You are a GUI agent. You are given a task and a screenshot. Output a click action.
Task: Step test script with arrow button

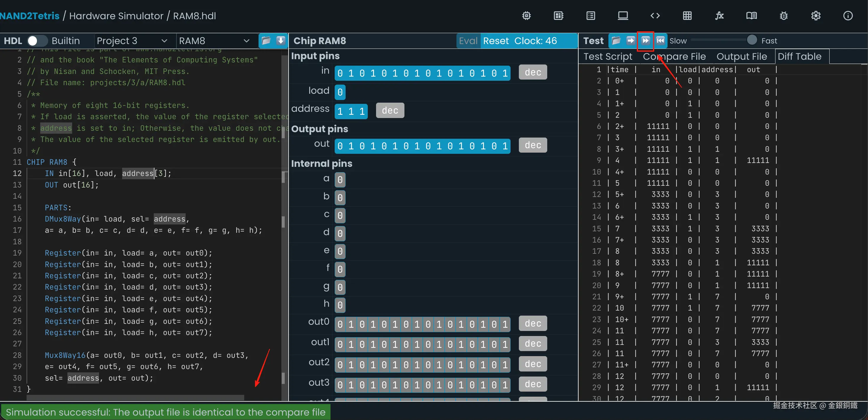(x=630, y=41)
